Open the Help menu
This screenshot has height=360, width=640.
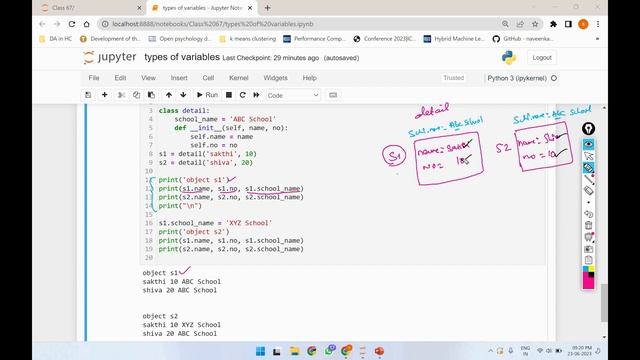click(x=309, y=78)
